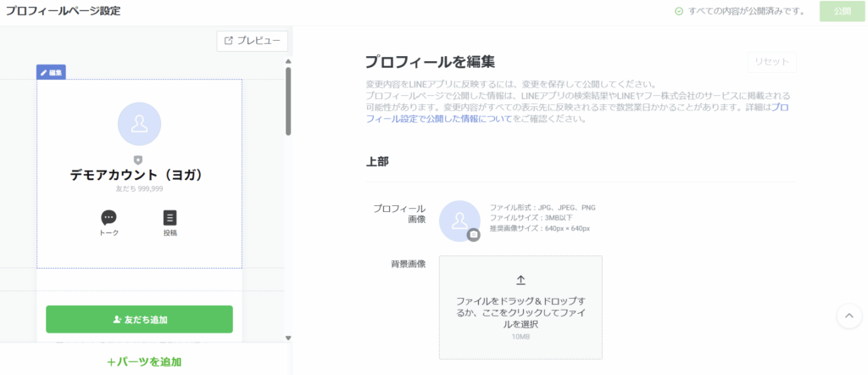The height and width of the screenshot is (375, 868).
Task: Add a new part via +パーツを追加
Action: tap(144, 361)
